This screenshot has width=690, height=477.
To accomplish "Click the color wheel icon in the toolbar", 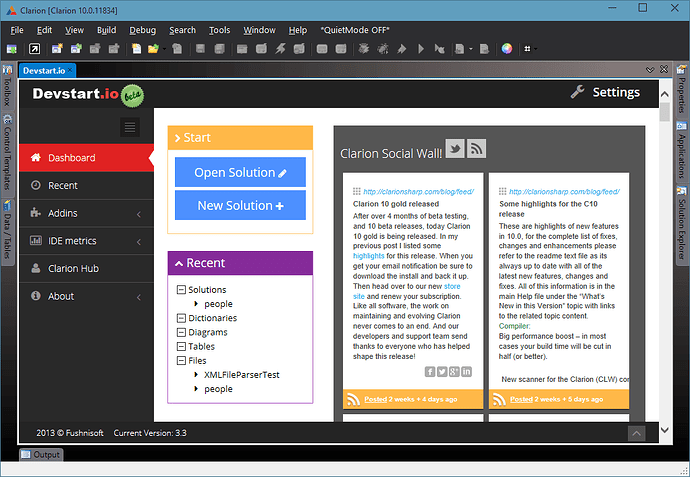I will tap(507, 48).
